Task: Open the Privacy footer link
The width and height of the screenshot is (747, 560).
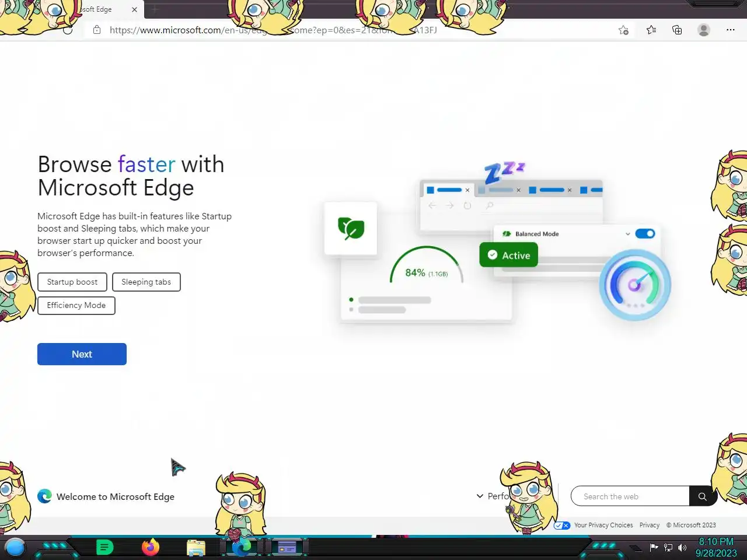Action: pos(650,525)
